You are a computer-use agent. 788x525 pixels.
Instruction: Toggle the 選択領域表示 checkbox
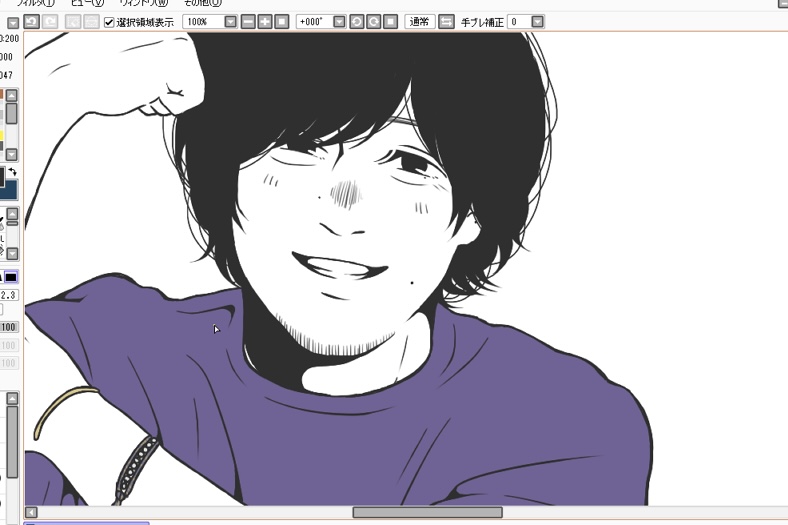coord(109,22)
